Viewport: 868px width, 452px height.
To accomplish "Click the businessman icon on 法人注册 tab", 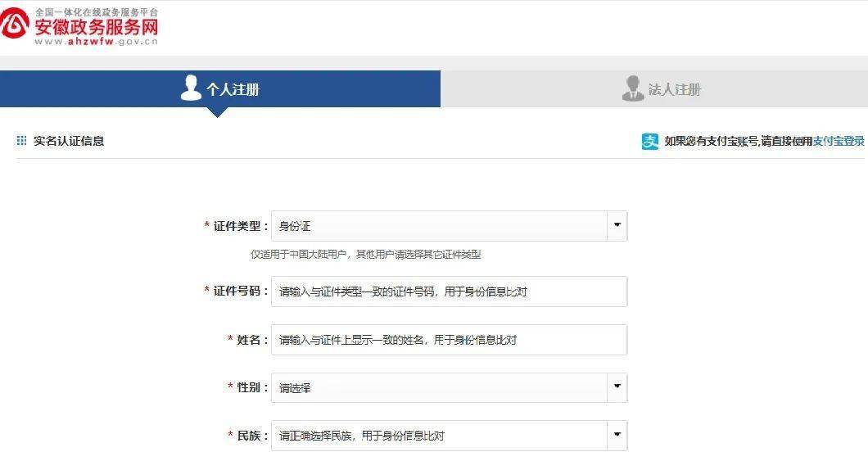I will [633, 88].
